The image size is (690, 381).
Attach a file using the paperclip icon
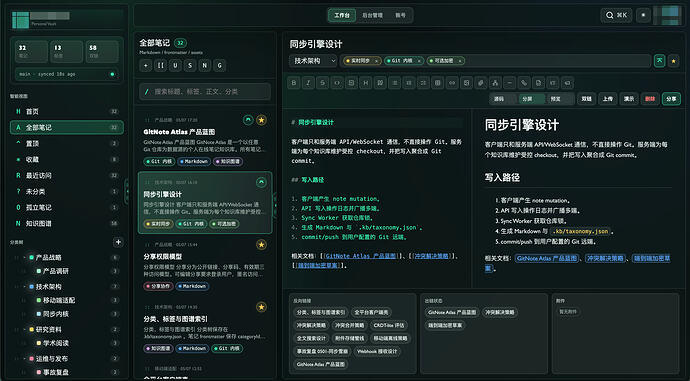(481, 83)
